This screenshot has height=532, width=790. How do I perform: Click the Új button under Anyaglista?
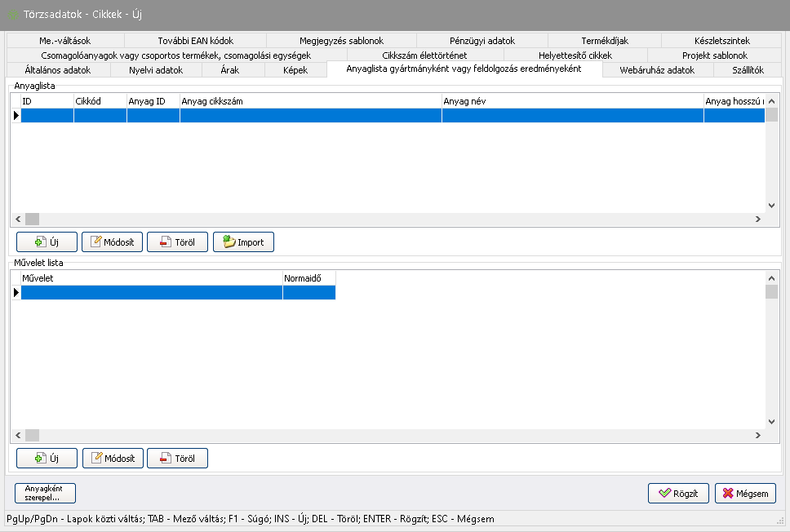pyautogui.click(x=47, y=242)
